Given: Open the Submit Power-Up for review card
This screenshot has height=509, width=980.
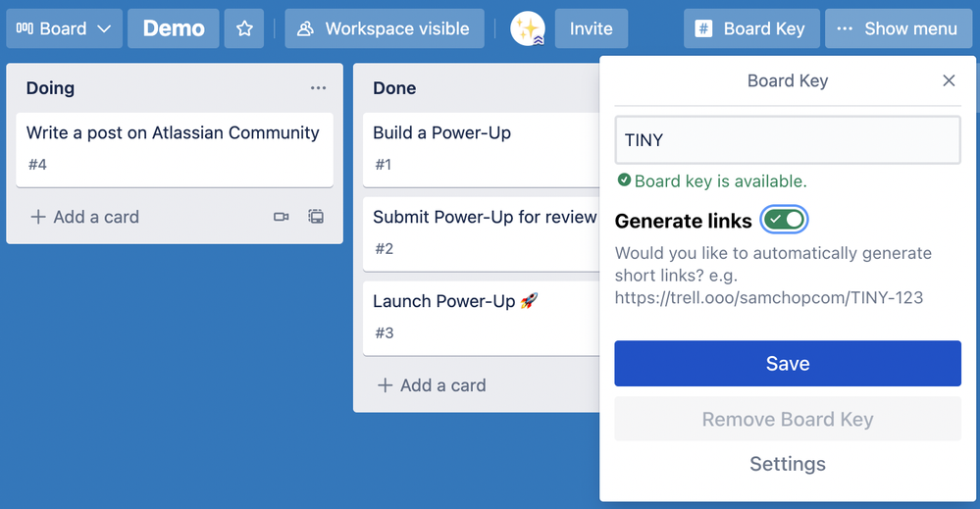Looking at the screenshot, I should coord(482,233).
